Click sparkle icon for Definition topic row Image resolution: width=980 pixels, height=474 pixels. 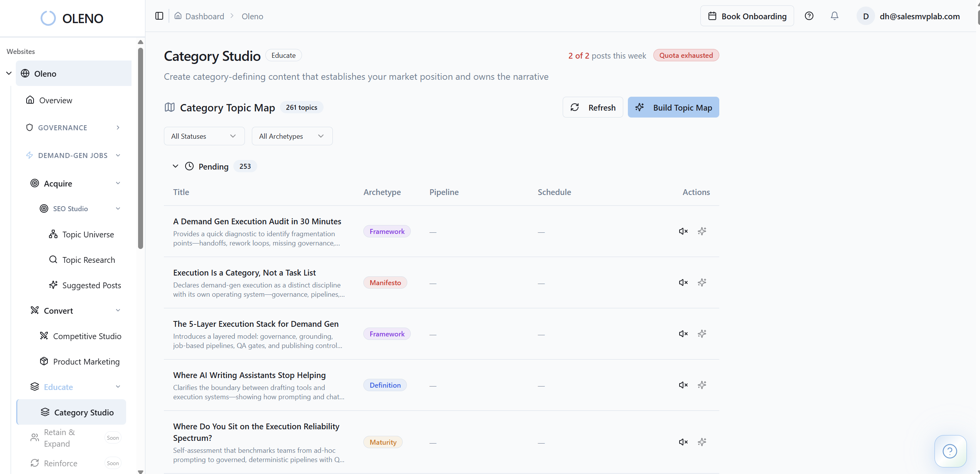pos(702,385)
